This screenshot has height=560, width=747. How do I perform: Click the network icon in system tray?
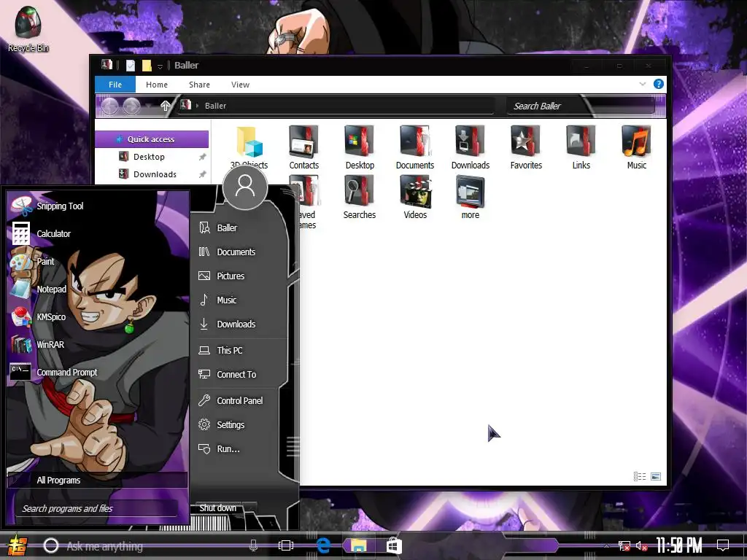pos(624,545)
